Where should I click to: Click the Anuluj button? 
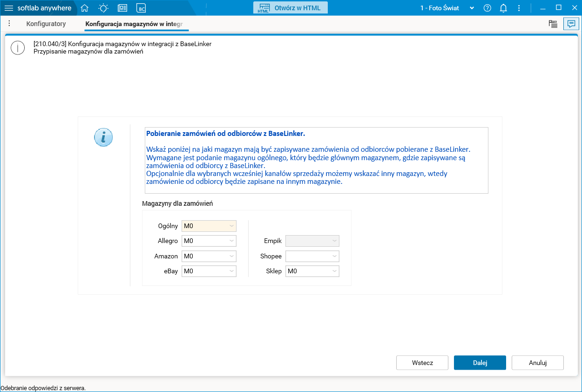pos(538,363)
